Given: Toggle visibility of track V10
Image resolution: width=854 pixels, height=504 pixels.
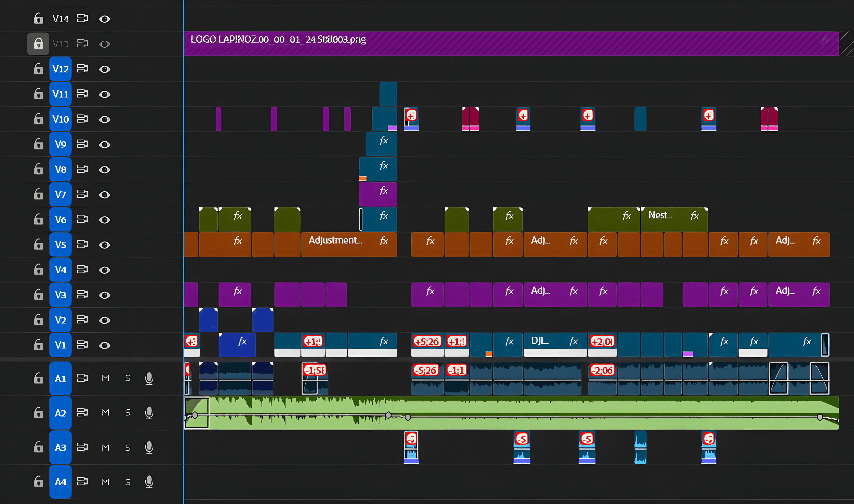Looking at the screenshot, I should click(x=105, y=119).
